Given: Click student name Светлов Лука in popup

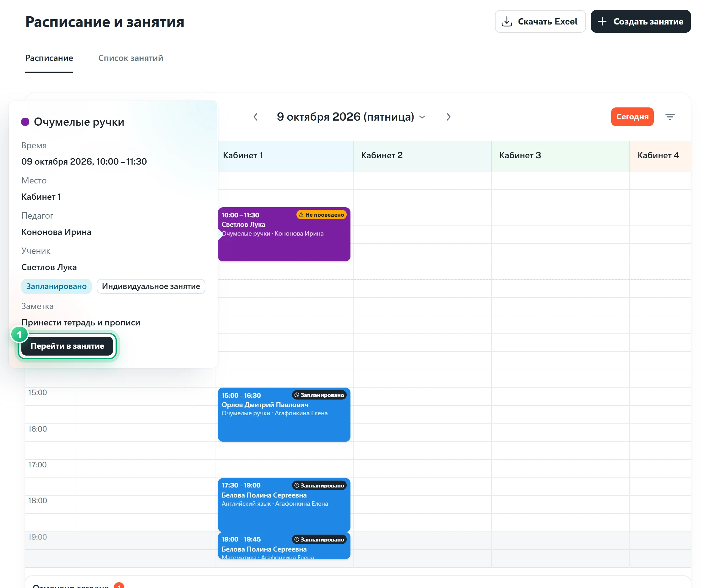Looking at the screenshot, I should [x=49, y=267].
